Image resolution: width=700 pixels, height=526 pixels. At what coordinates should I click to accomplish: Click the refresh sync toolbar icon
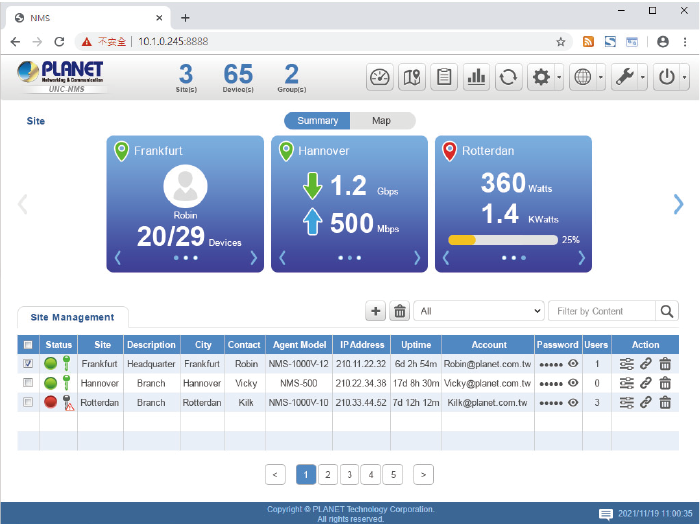509,77
